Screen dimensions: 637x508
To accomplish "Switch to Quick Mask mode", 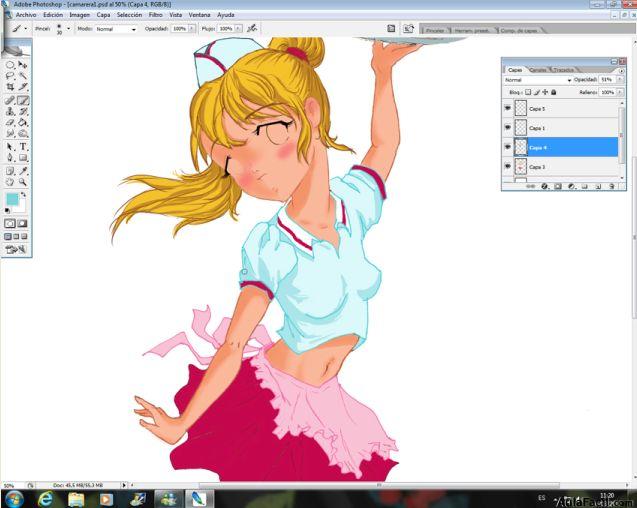I will pos(22,224).
